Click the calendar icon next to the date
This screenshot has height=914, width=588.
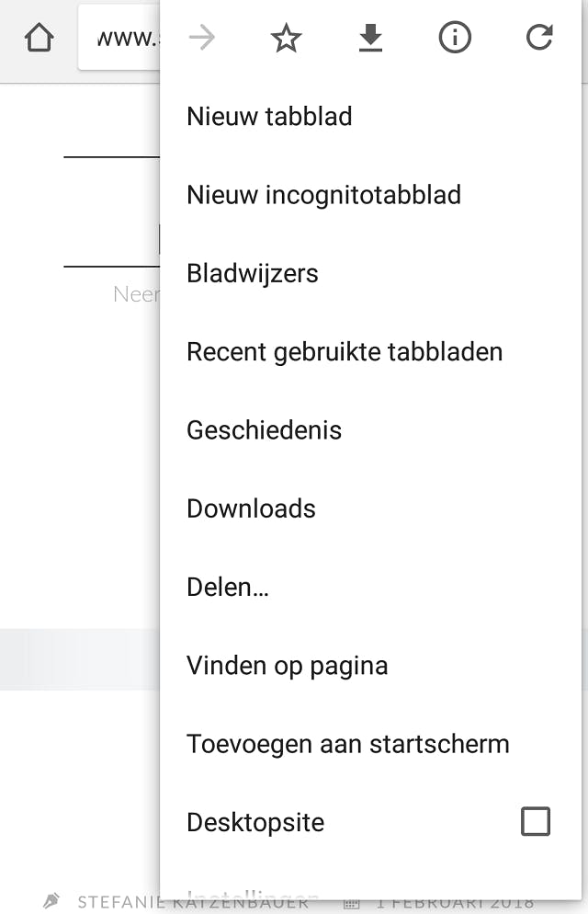point(351,903)
